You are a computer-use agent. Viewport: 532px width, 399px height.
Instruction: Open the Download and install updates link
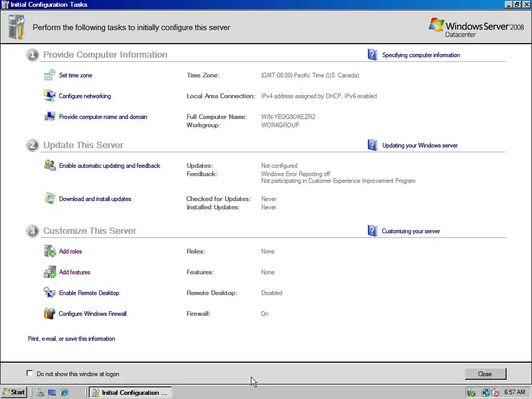coord(95,199)
